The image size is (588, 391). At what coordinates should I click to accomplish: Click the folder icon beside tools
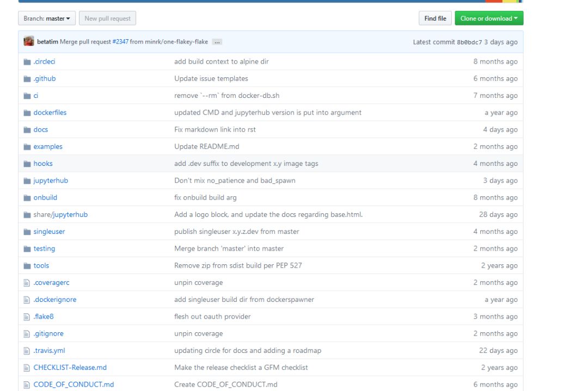[x=27, y=266]
